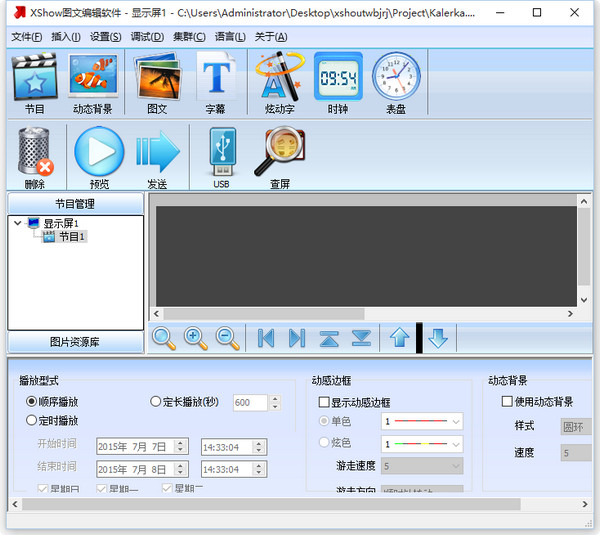Click the 删除 trash can icon
The width and height of the screenshot is (600, 535).
35,157
